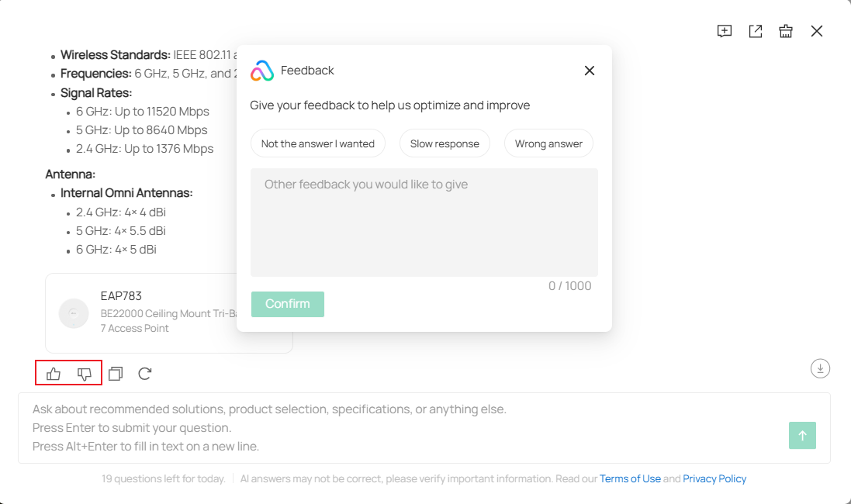This screenshot has width=851, height=504.
Task: Toggle the 'Not the answer I wanted' tag
Action: coord(317,143)
